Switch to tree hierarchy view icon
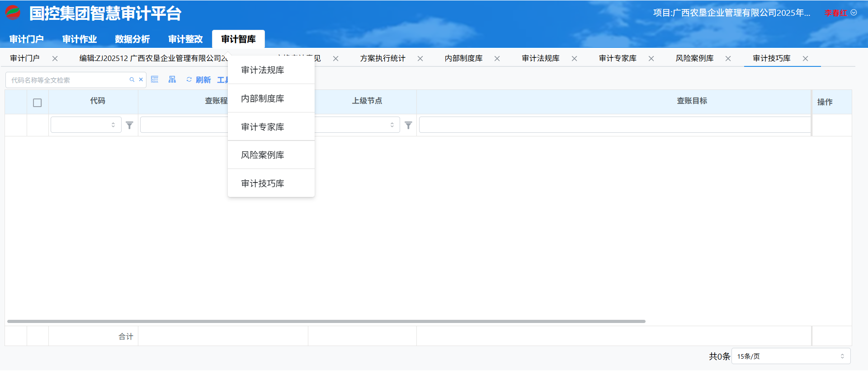The width and height of the screenshot is (868, 379). point(172,80)
